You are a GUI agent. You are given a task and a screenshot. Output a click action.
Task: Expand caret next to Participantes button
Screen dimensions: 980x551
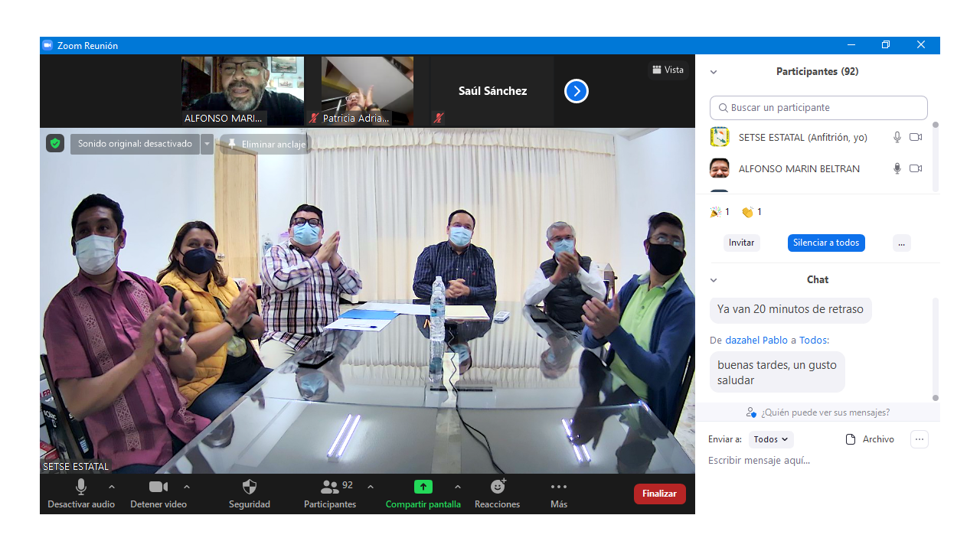point(371,487)
